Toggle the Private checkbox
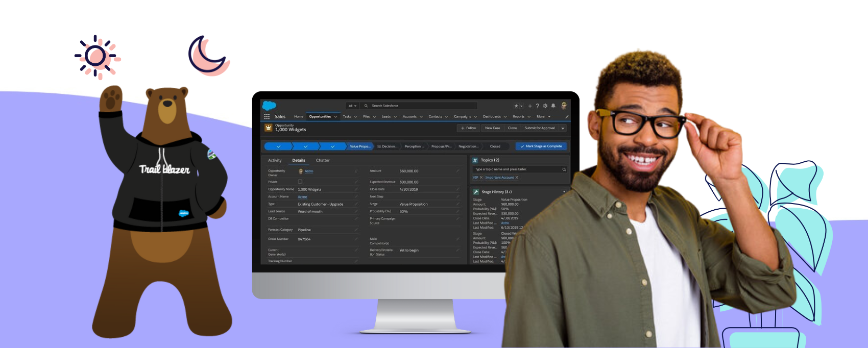 [x=300, y=182]
